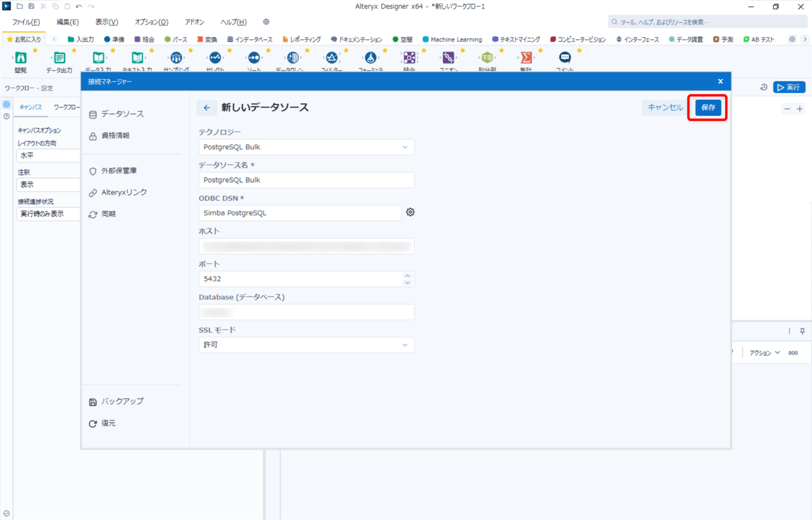Click the save disk icon in title bar
The width and height of the screenshot is (812, 520).
pos(31,6)
